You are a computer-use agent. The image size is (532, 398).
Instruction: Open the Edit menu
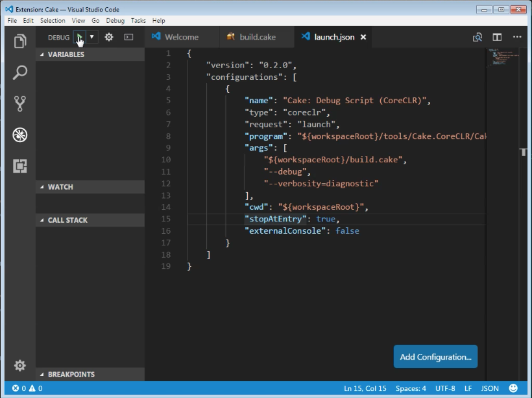[28, 20]
